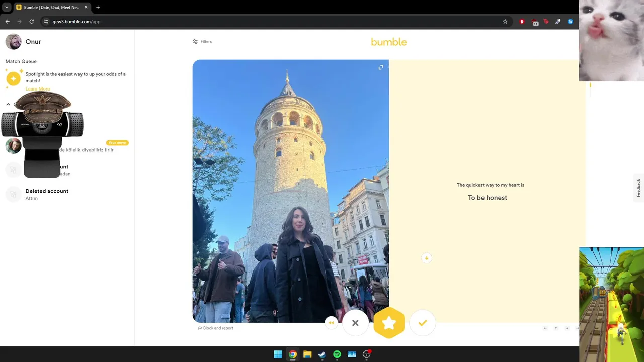Open Onur's profile avatar
This screenshot has width=644, height=362.
(14, 42)
